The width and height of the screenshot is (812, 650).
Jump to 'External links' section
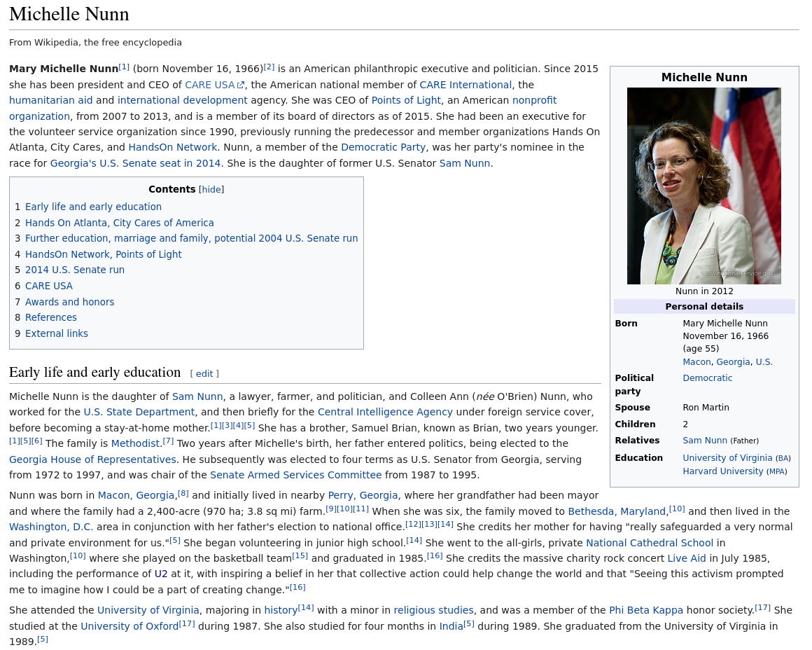coord(57,334)
